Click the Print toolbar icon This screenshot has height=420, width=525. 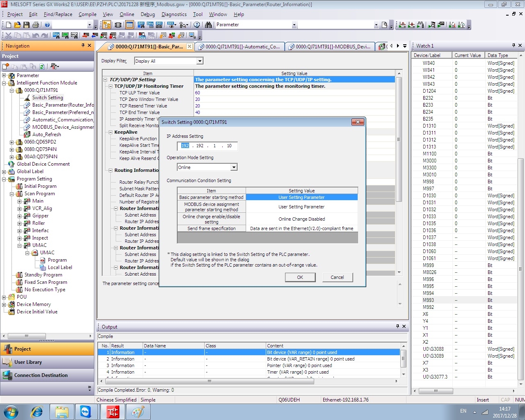pyautogui.click(x=35, y=25)
